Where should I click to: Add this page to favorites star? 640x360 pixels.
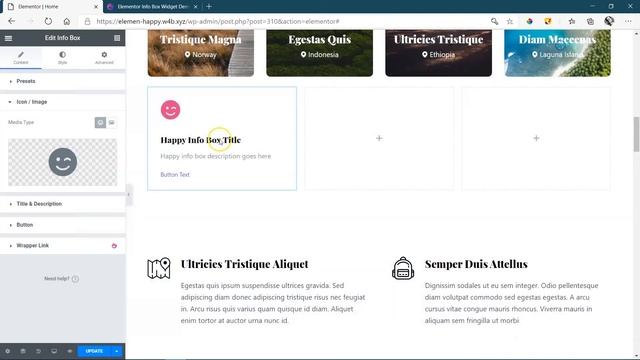coord(510,21)
